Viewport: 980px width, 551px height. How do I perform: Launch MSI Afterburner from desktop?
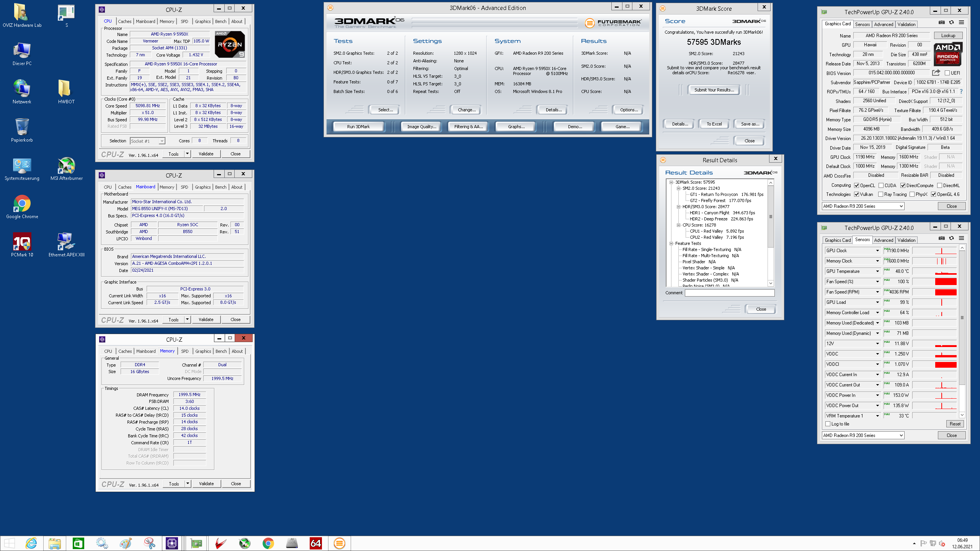pyautogui.click(x=66, y=168)
